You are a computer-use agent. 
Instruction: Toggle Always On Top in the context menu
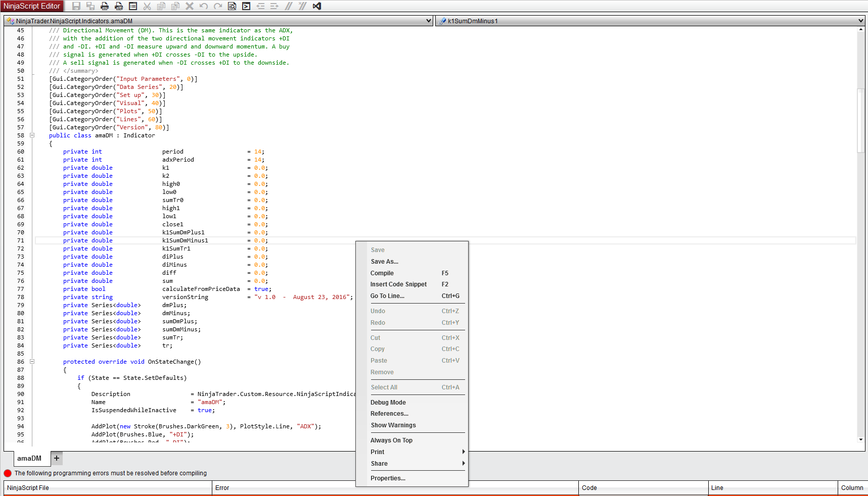point(391,440)
